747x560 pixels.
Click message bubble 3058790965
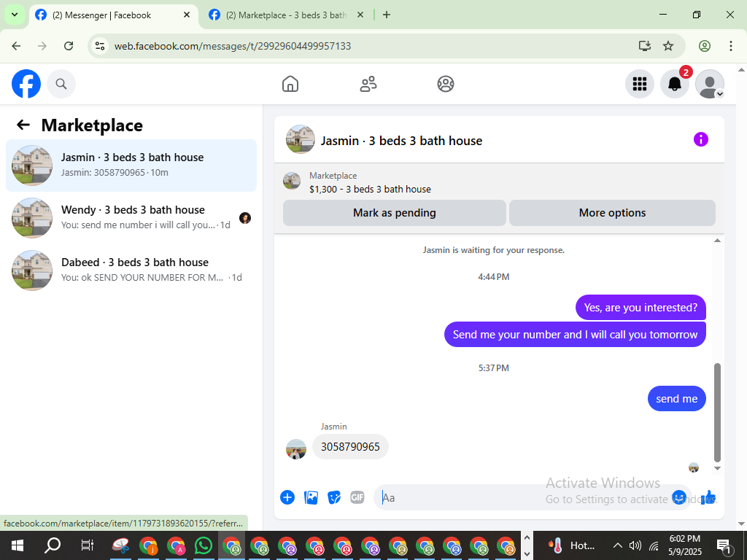[350, 447]
